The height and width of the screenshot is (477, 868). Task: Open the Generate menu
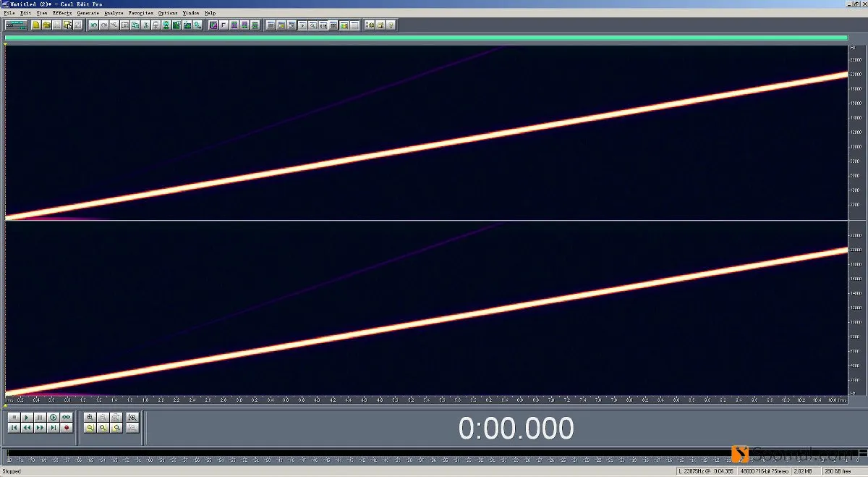click(88, 13)
